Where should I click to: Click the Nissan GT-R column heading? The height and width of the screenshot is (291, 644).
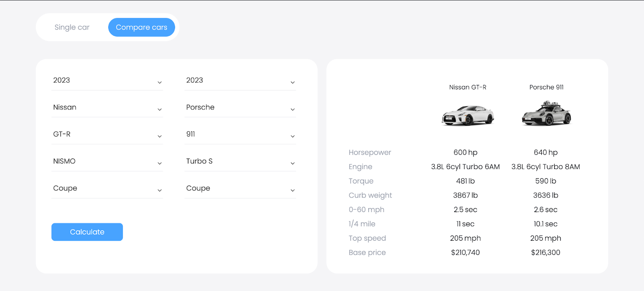click(467, 87)
